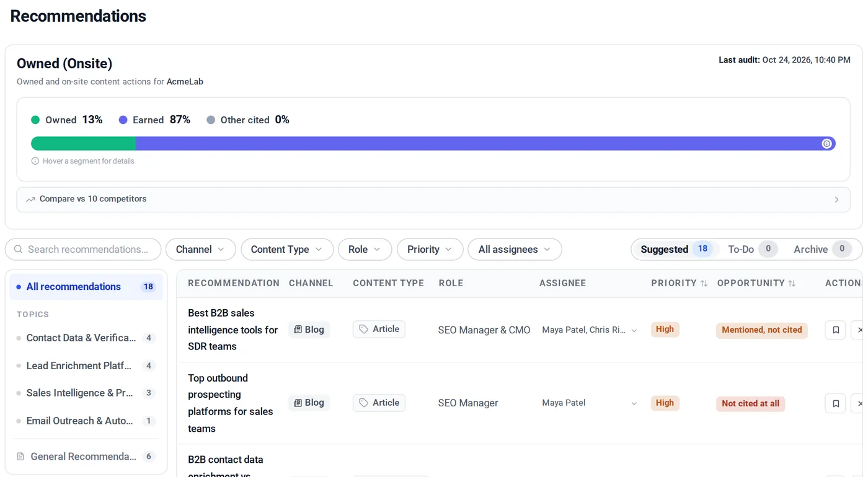Open the Priority filter dropdown
The image size is (868, 477).
tap(430, 249)
